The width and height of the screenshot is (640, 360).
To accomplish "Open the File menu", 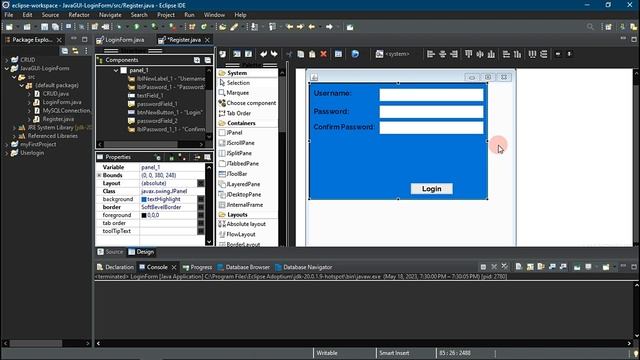I will click(9, 15).
